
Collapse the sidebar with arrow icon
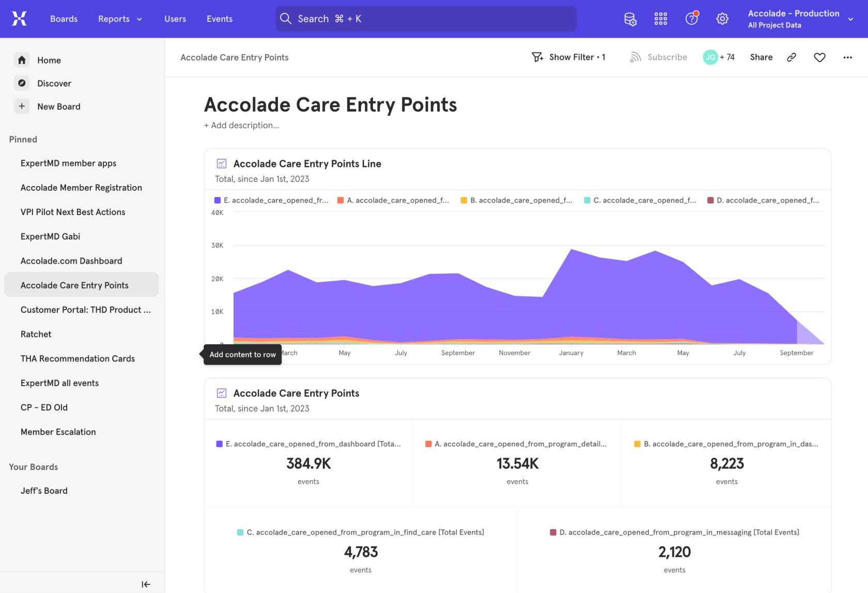click(x=146, y=584)
